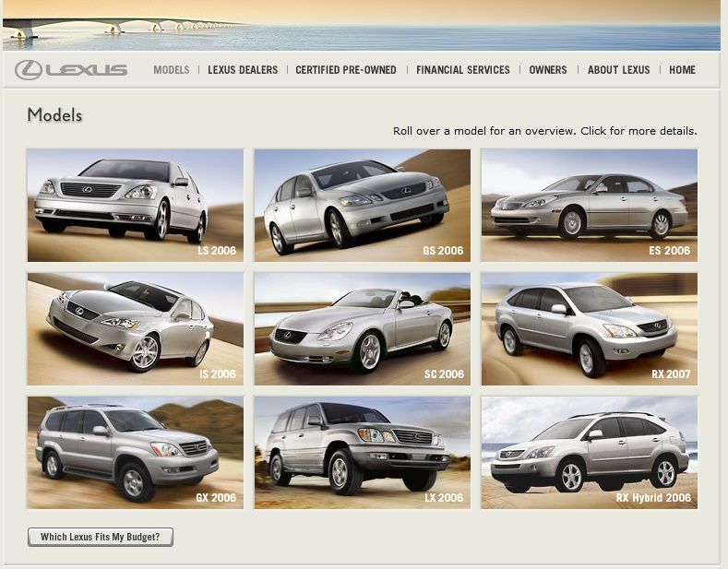Click the bridge banner image at top
Image resolution: width=728 pixels, height=569 pixels.
pos(362,25)
